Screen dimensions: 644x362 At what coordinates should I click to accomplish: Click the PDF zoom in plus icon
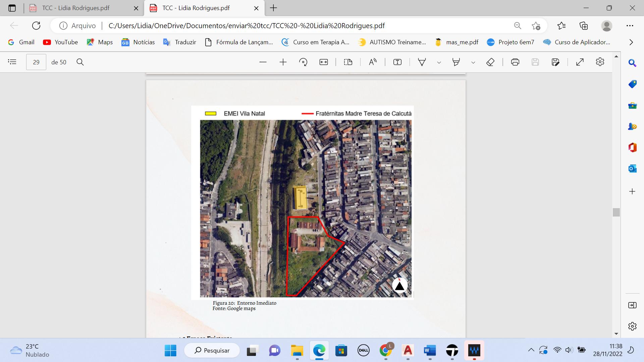click(283, 62)
